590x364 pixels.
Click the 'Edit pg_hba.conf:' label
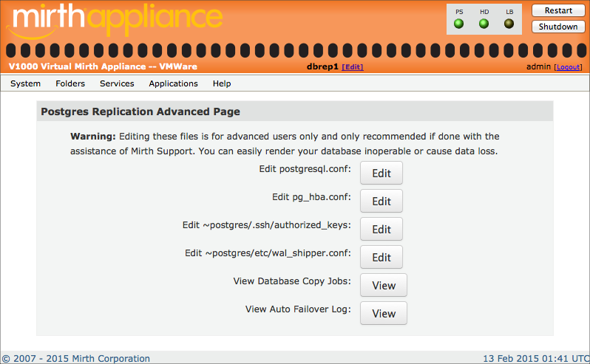click(311, 197)
